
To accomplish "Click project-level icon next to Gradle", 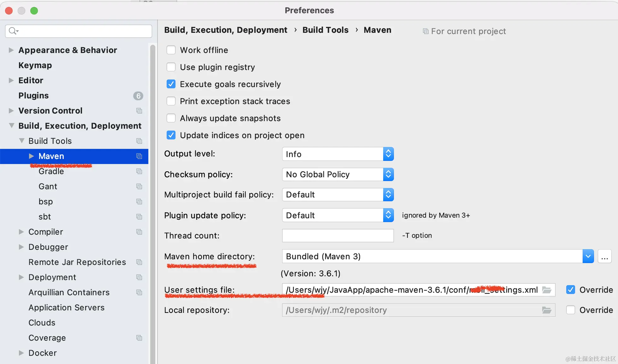I will (x=139, y=171).
